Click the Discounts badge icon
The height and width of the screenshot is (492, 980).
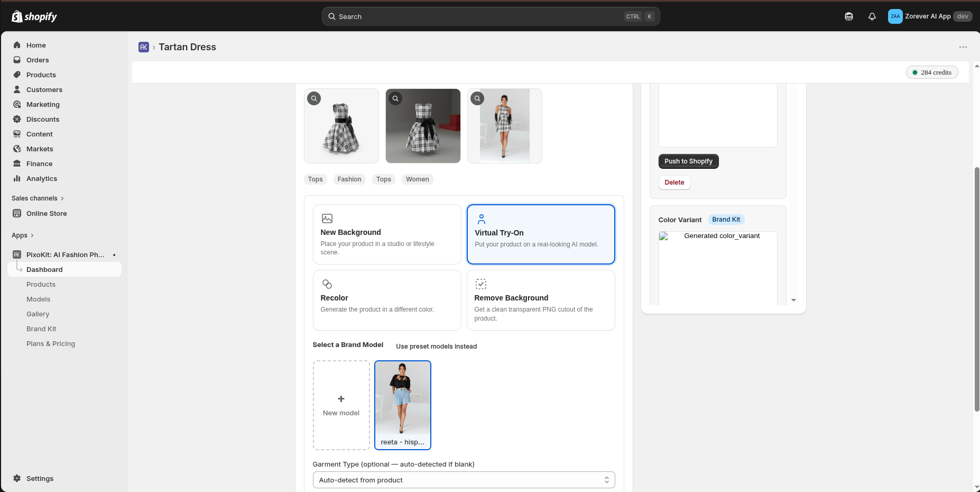click(x=17, y=119)
